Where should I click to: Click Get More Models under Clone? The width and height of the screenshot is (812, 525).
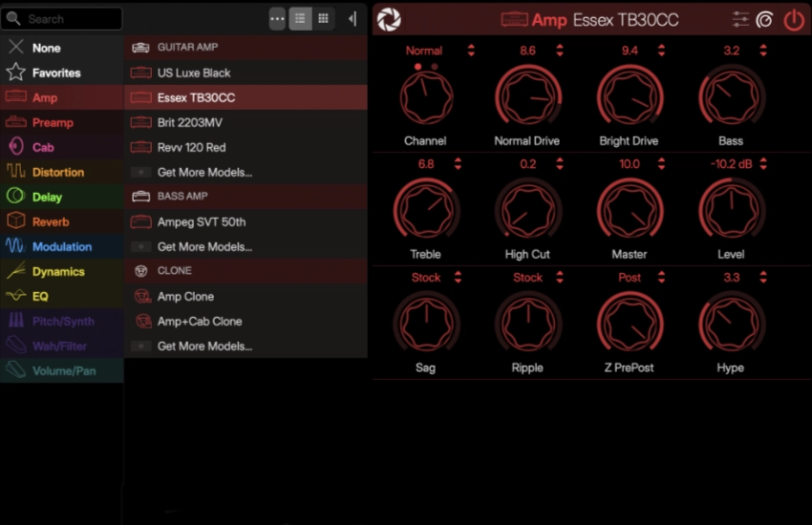(x=246, y=346)
